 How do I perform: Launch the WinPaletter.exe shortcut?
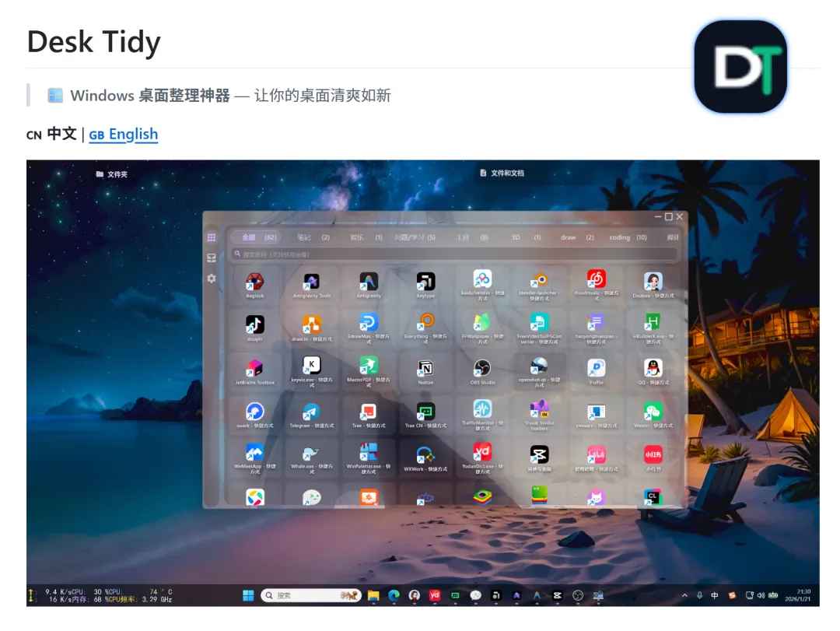pyautogui.click(x=369, y=453)
